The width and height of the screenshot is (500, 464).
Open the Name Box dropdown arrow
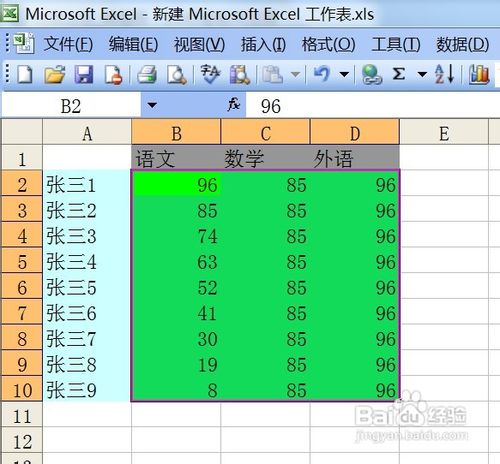pos(152,105)
